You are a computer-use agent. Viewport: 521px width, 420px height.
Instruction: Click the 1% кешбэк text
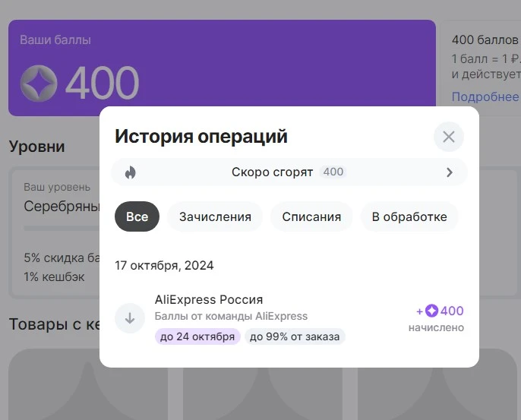click(x=54, y=276)
